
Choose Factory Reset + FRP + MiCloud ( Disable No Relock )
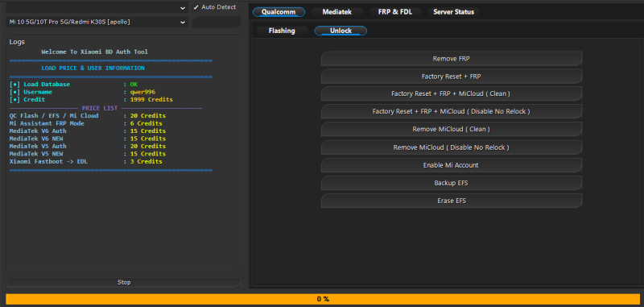point(451,111)
